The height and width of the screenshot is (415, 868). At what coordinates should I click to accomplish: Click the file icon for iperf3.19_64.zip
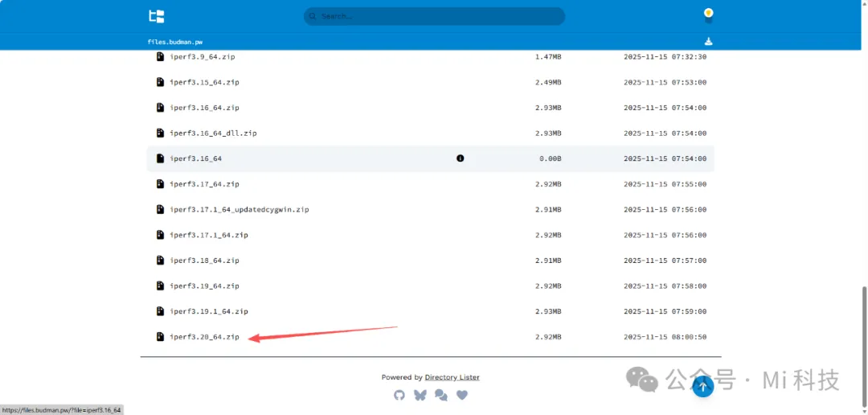click(160, 286)
